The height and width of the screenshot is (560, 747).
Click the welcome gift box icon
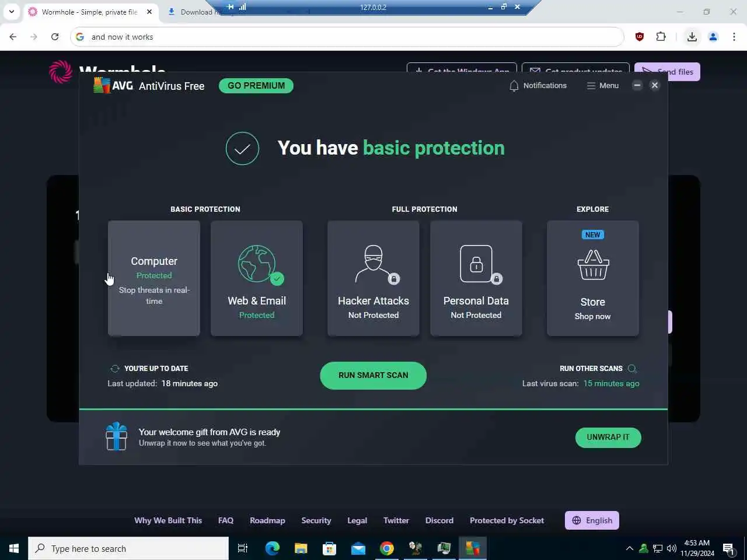116,436
